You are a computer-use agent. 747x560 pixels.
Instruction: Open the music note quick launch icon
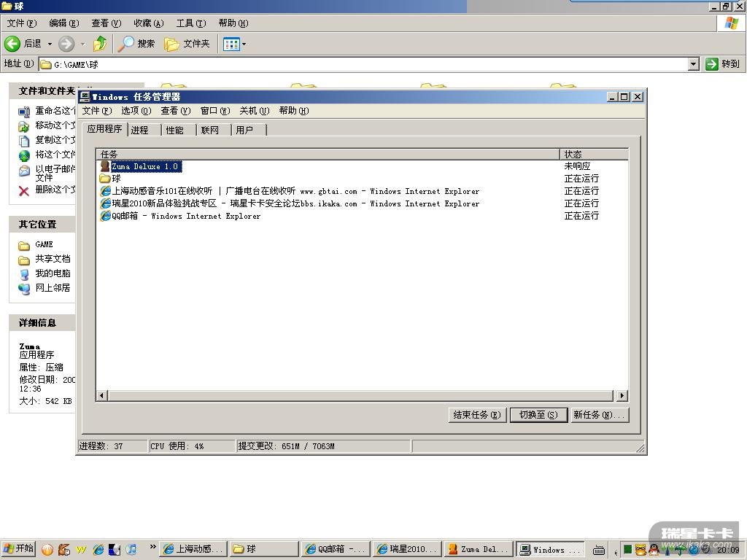(131, 550)
